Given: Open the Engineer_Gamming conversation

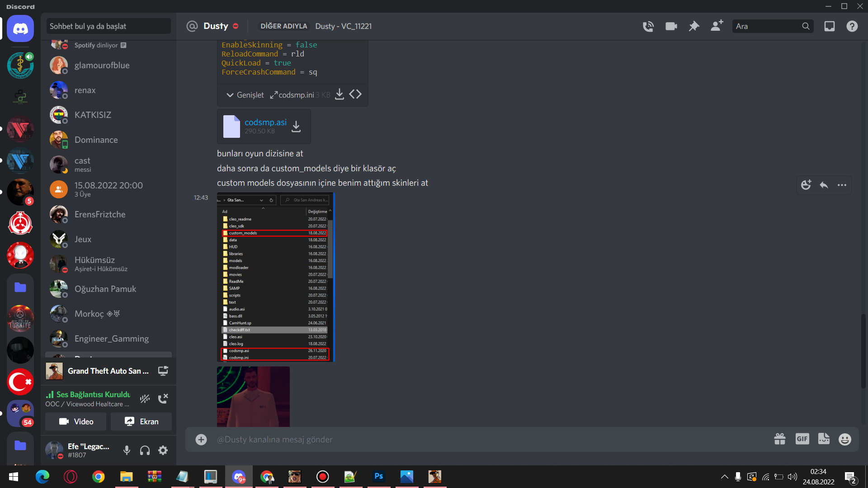Looking at the screenshot, I should (108, 338).
